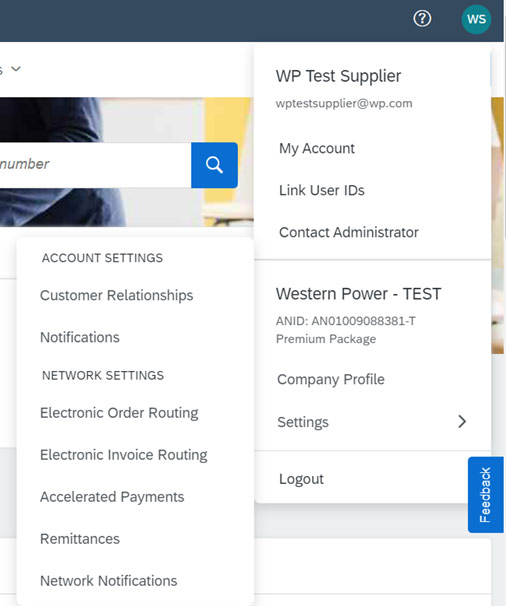Click the wptestsupplier@wp.com email text
Viewport: 506px width, 606px height.
[344, 103]
